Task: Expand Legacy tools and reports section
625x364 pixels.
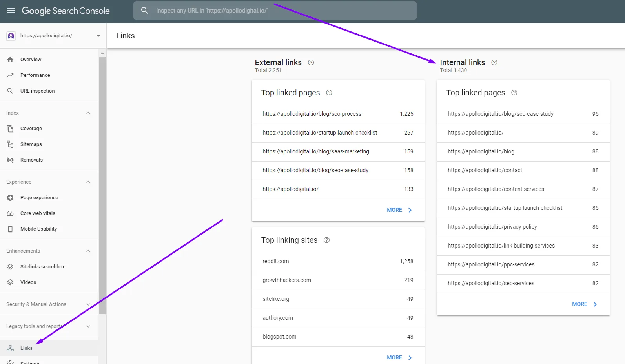Action: point(88,326)
